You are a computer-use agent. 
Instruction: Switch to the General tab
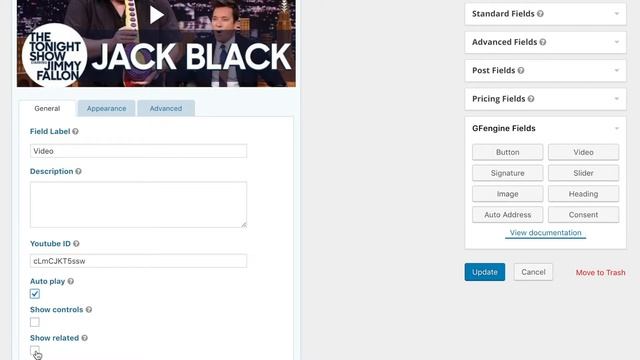(x=47, y=109)
